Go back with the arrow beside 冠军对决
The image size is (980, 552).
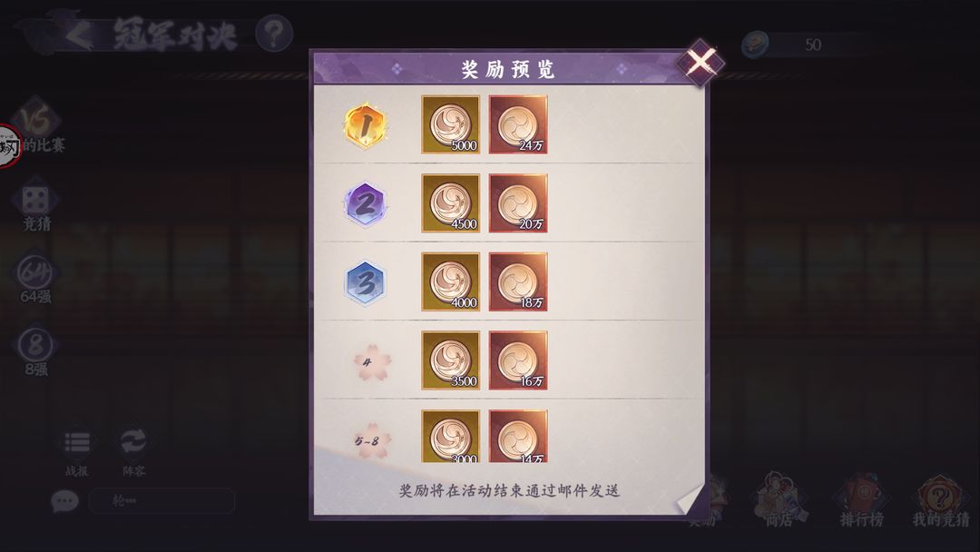tap(79, 34)
